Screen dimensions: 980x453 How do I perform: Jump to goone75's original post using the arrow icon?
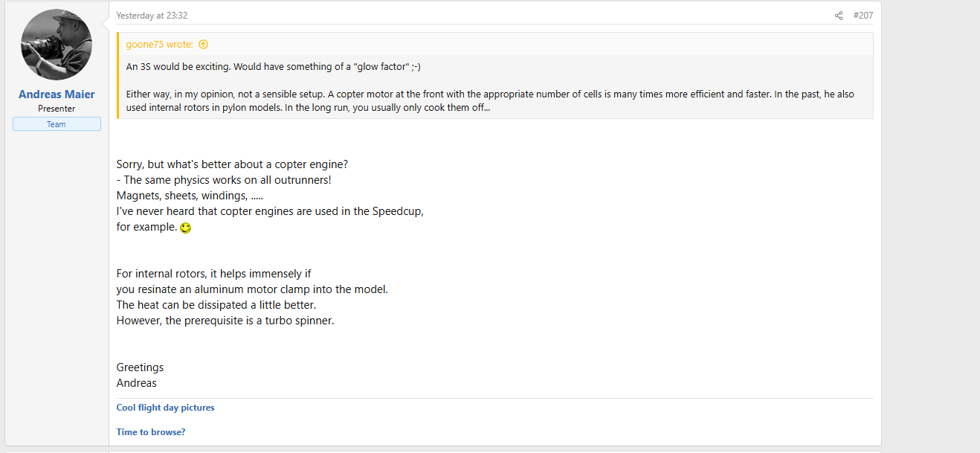[x=204, y=45]
